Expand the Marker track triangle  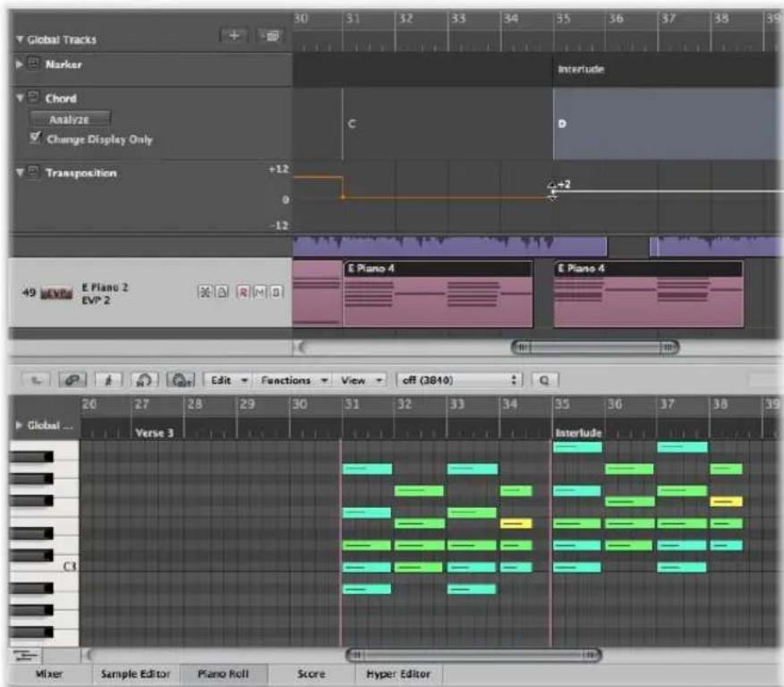tap(19, 64)
